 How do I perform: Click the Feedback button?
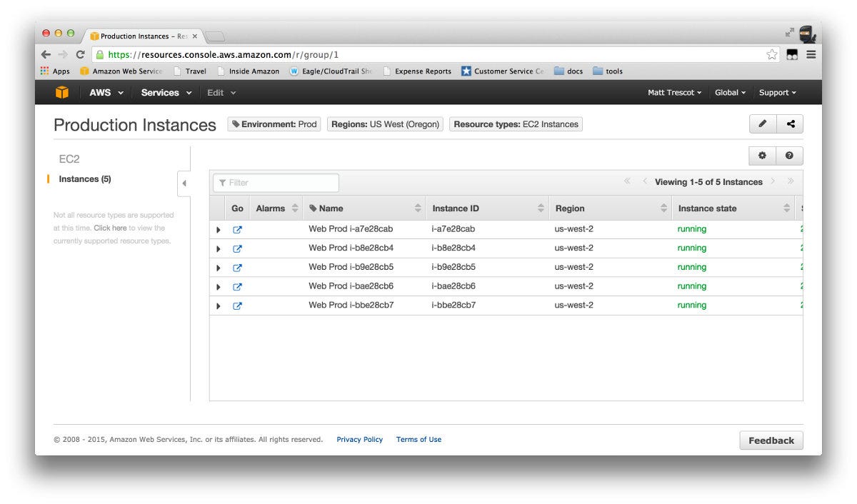click(x=771, y=440)
